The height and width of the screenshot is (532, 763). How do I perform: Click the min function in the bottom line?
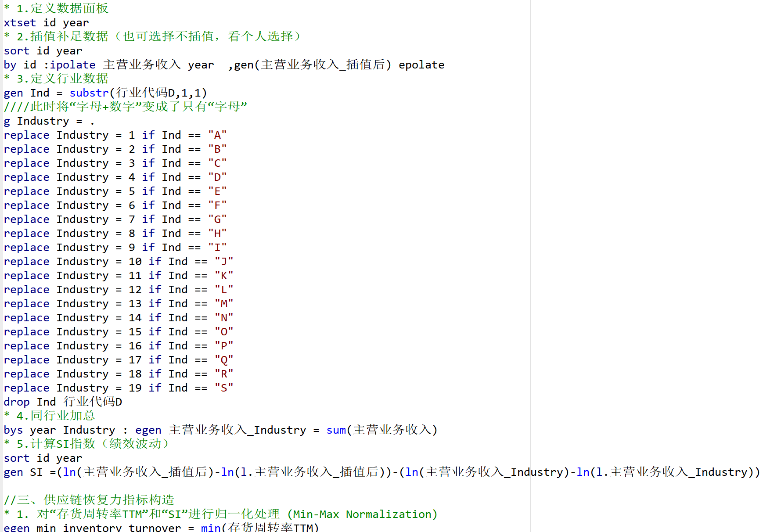(211, 528)
